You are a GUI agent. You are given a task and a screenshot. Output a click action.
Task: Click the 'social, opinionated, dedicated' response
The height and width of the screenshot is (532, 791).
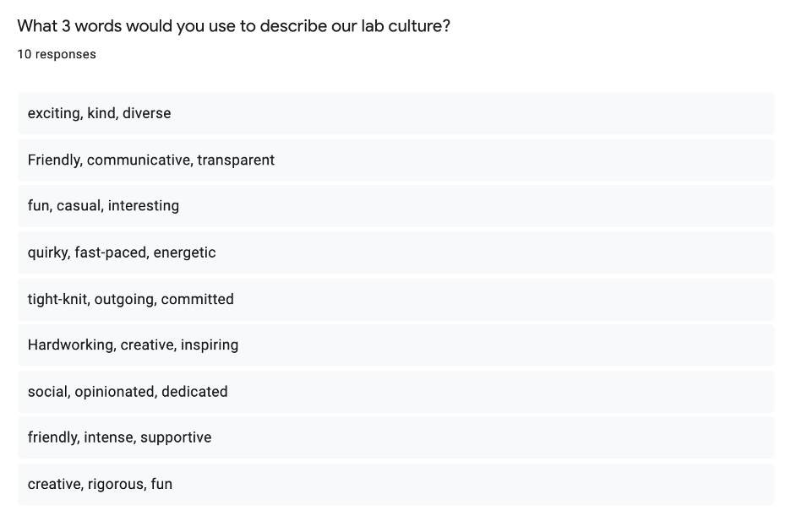coord(395,391)
